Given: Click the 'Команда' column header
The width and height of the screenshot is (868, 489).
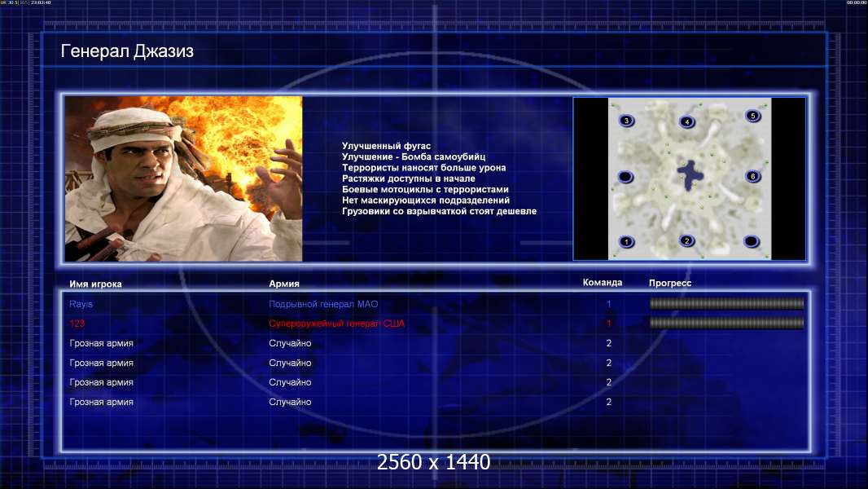Looking at the screenshot, I should pos(603,283).
